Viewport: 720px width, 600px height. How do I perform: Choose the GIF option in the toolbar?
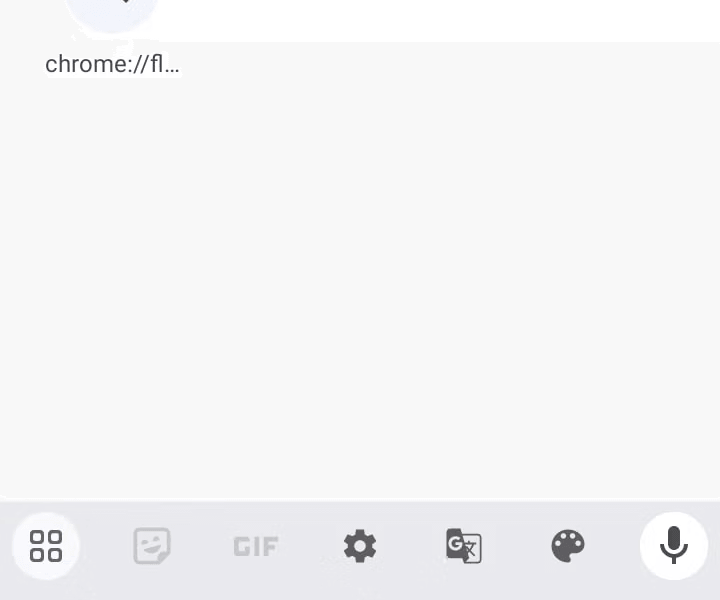[x=256, y=546]
